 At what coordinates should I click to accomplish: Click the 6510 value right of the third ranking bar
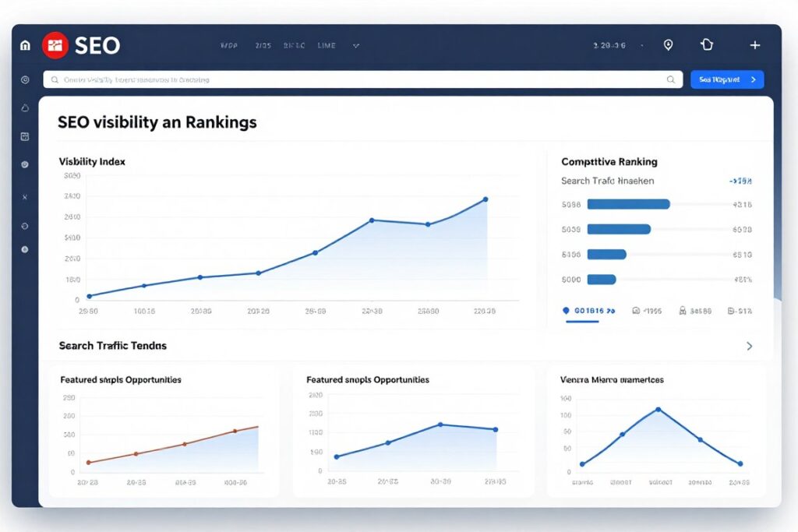click(742, 254)
